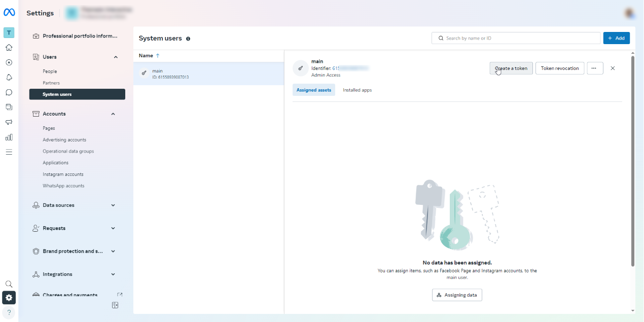Switch to the Installed apps tab
The image size is (644, 322).
357,90
